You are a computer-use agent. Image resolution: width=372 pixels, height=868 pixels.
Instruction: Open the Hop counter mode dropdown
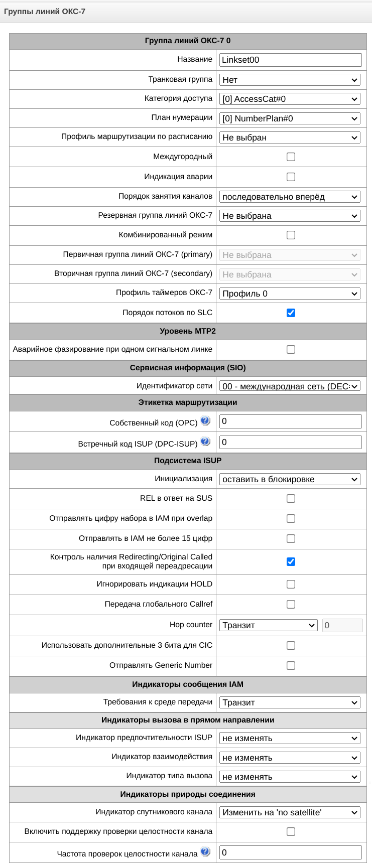coord(268,626)
